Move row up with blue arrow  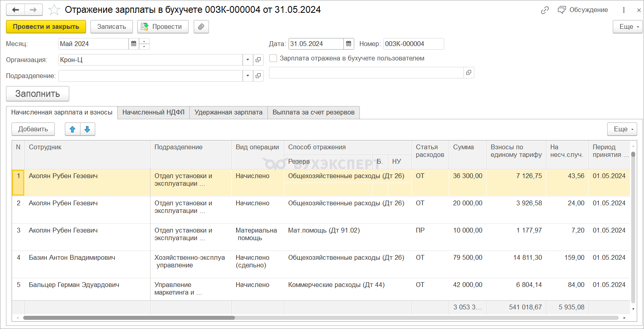[72, 129]
